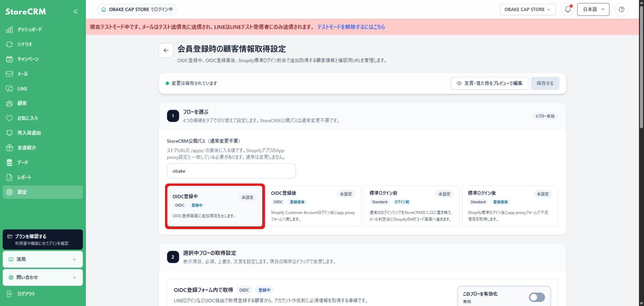The image size is (644, 306).
Task: Click the テストモードを解除するにはこちら link
Action: coord(351,27)
